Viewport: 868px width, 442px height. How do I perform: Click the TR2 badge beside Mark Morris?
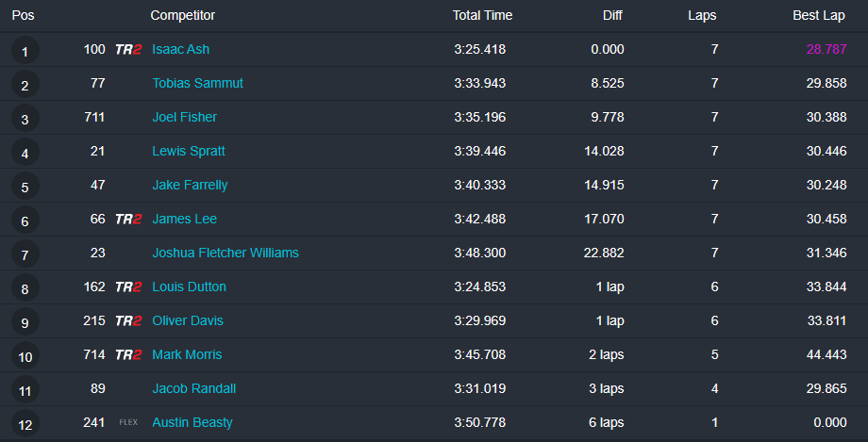tap(127, 355)
